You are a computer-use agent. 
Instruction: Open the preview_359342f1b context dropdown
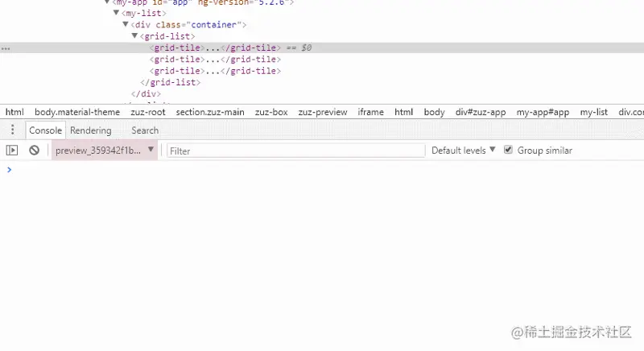[x=105, y=151]
